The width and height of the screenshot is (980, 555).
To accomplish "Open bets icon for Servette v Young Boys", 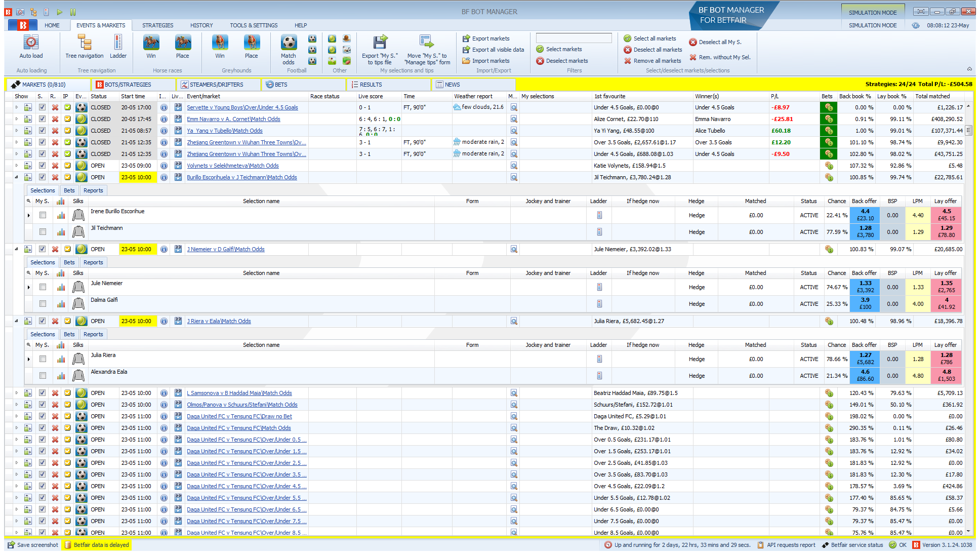I will pyautogui.click(x=829, y=107).
